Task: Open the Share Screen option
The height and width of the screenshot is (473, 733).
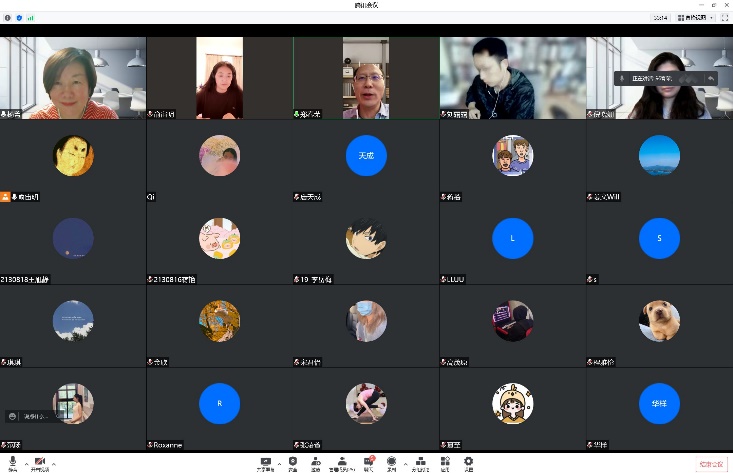Action: (x=265, y=463)
